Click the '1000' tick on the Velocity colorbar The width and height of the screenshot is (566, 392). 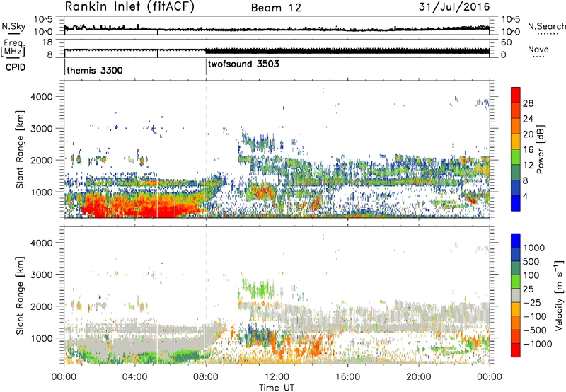tap(533, 248)
